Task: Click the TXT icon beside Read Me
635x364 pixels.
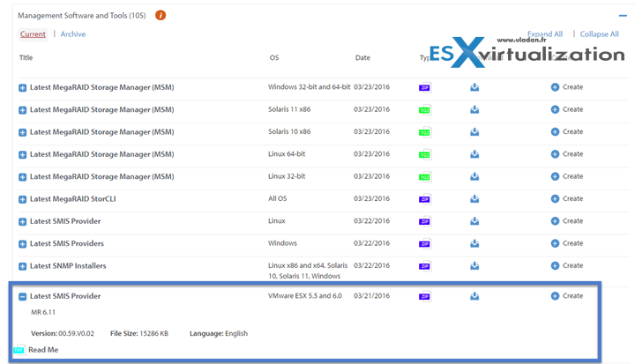Action: point(19,350)
